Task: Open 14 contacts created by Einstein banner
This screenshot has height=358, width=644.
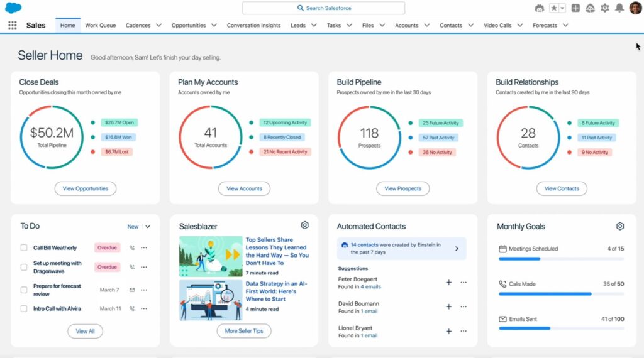Action: (402, 249)
